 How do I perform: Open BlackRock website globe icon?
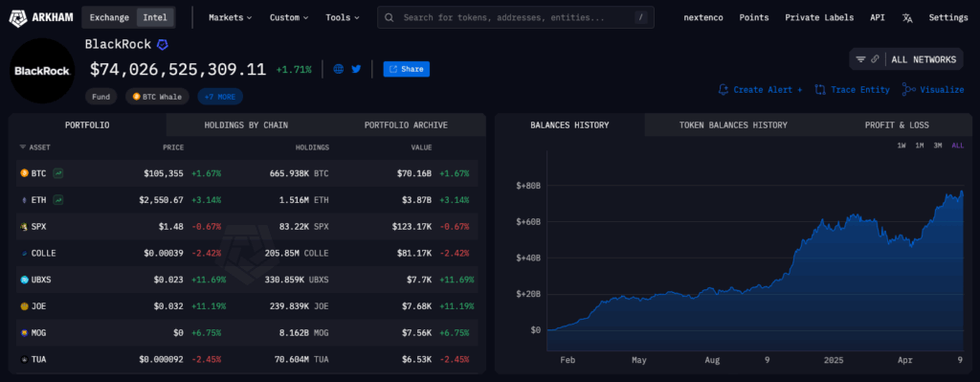(339, 69)
